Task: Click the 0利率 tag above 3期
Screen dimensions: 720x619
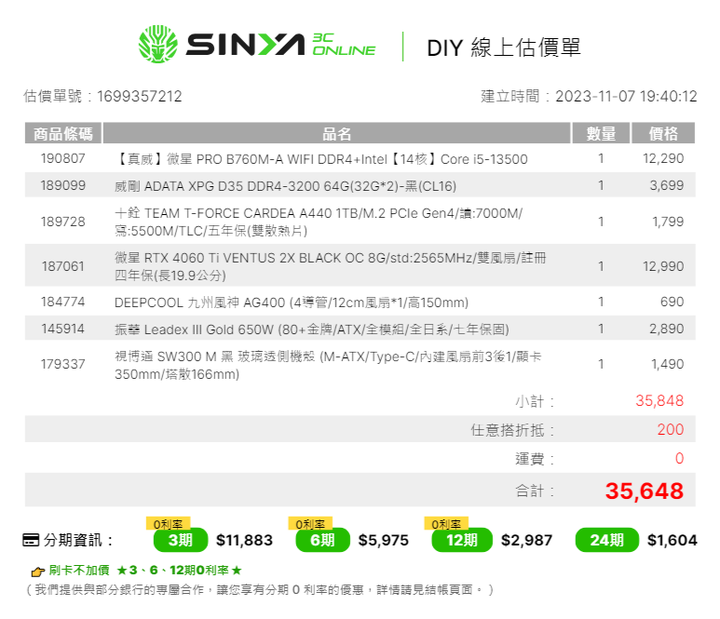Action: point(168,523)
